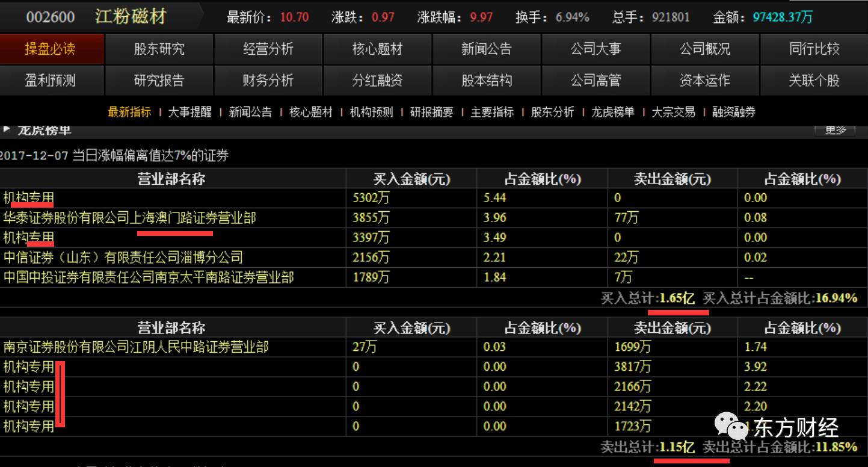The width and height of the screenshot is (868, 467).
Task: Jump to 机构预测 section
Action: coord(371,112)
